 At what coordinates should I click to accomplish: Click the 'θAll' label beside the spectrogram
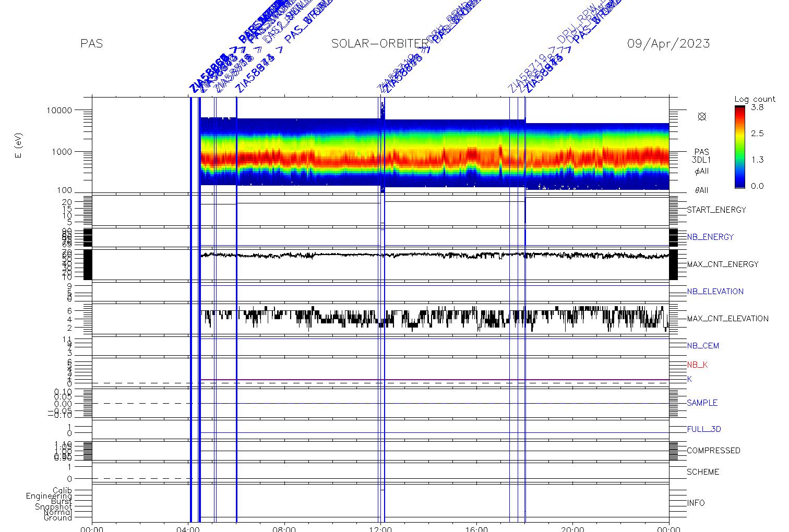point(701,190)
